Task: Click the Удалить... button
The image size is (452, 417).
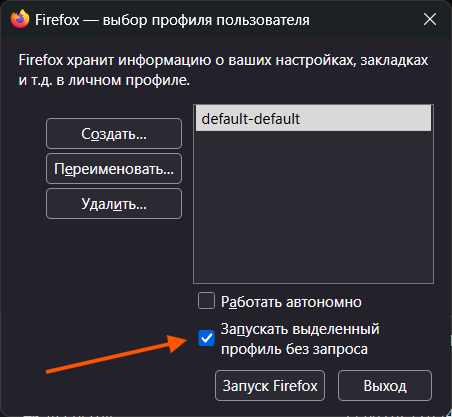Action: [x=114, y=204]
